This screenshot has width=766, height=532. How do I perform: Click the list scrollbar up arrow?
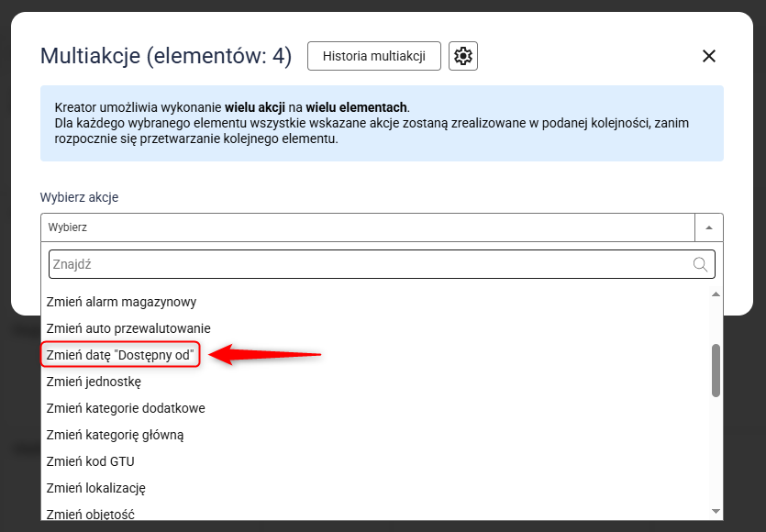716,294
